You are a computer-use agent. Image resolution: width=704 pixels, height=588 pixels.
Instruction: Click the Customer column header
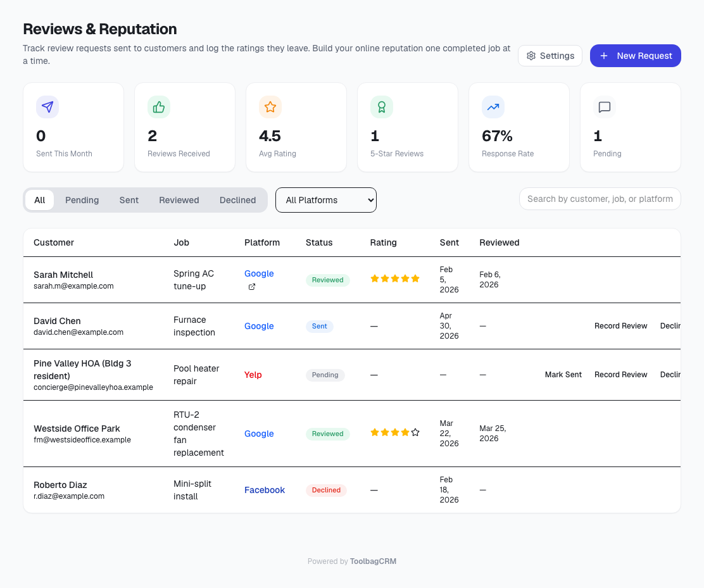point(53,242)
